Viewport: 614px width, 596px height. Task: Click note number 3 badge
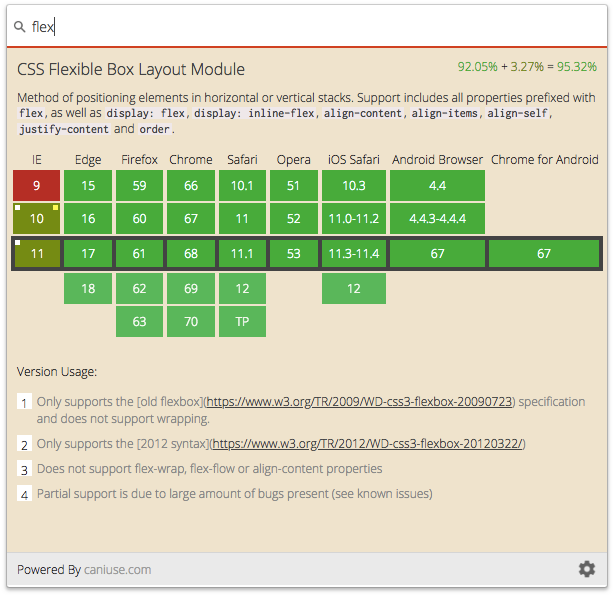24,469
